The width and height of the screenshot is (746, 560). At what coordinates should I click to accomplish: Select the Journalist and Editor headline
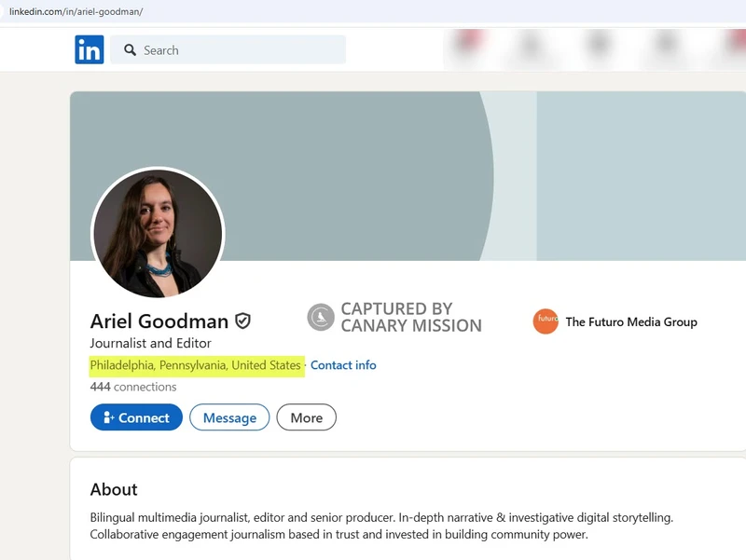tap(150, 343)
